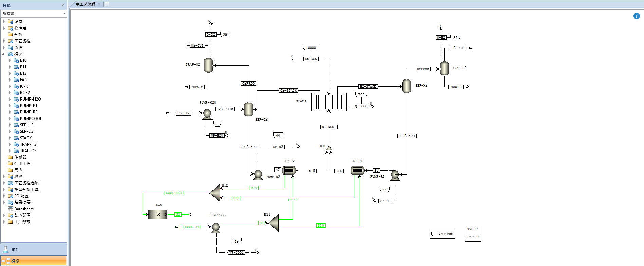
Task: Open the 所有项 filter dropdown
Action: click(64, 14)
